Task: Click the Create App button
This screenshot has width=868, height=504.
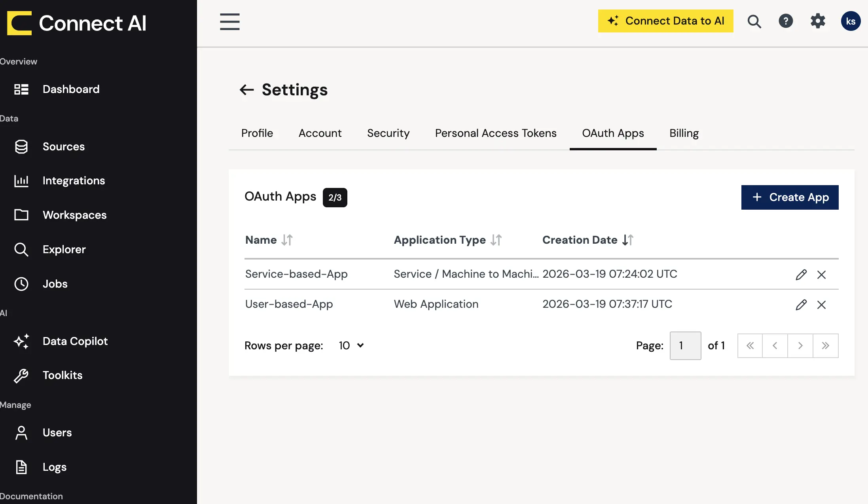Action: [790, 197]
